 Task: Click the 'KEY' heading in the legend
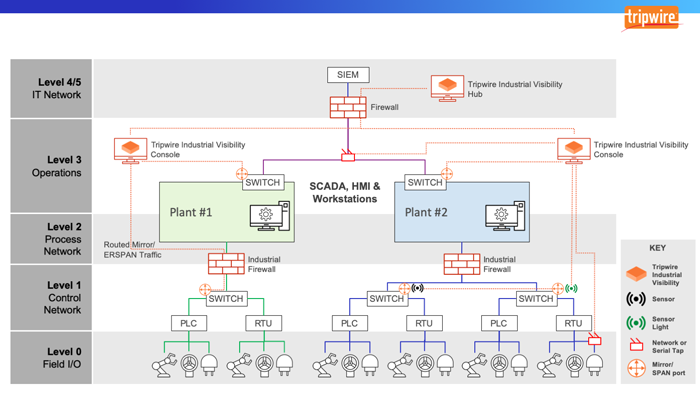pyautogui.click(x=657, y=248)
